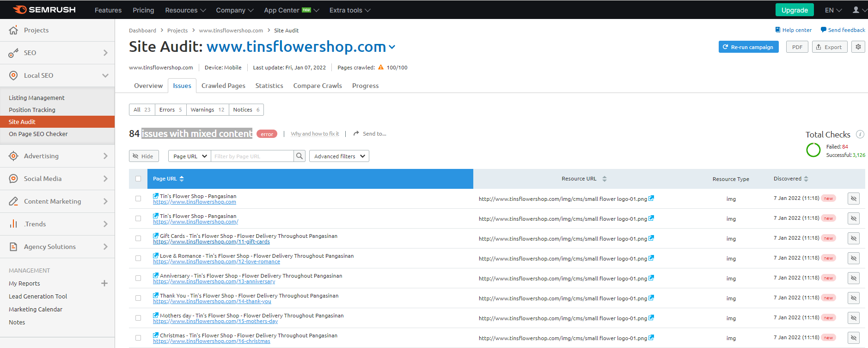
Task: Open the Company dropdown in top nav
Action: (235, 10)
